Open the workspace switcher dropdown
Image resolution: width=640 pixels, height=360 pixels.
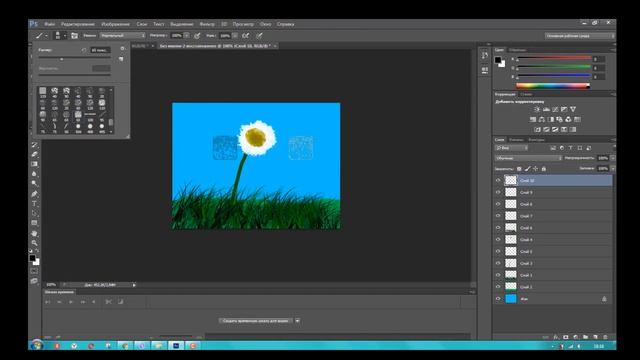tap(579, 36)
